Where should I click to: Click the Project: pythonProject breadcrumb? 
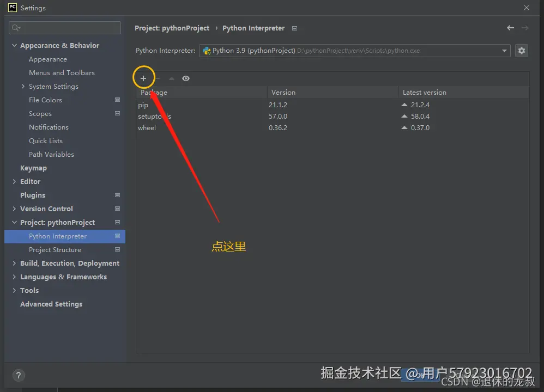[x=172, y=28]
